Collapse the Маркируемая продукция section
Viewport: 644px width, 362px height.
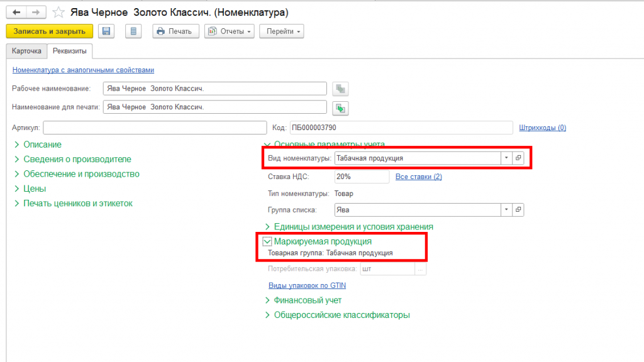pyautogui.click(x=318, y=241)
